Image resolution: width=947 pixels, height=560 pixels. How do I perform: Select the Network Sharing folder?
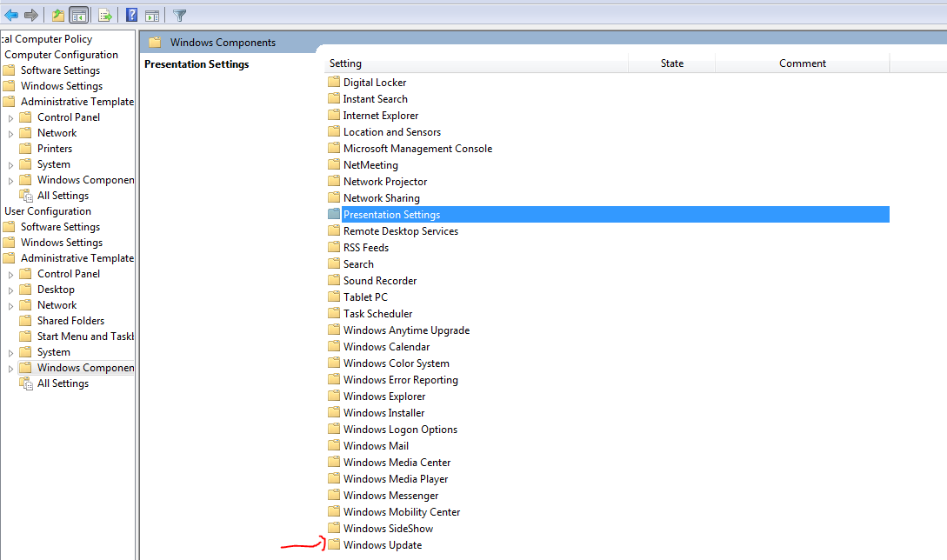[381, 198]
